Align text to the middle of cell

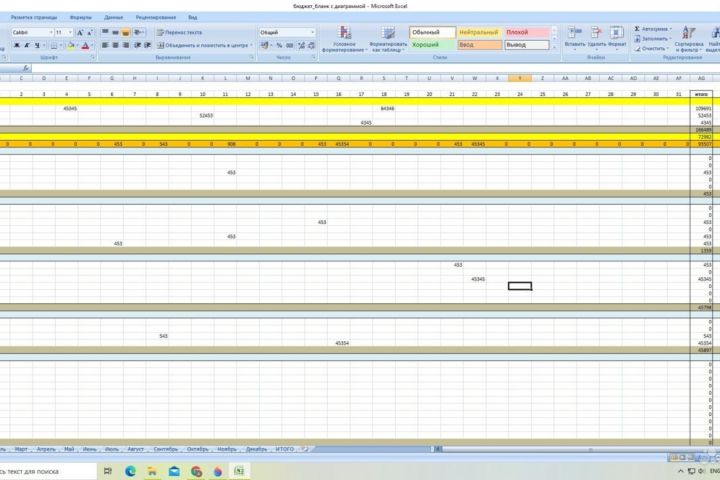click(x=115, y=33)
